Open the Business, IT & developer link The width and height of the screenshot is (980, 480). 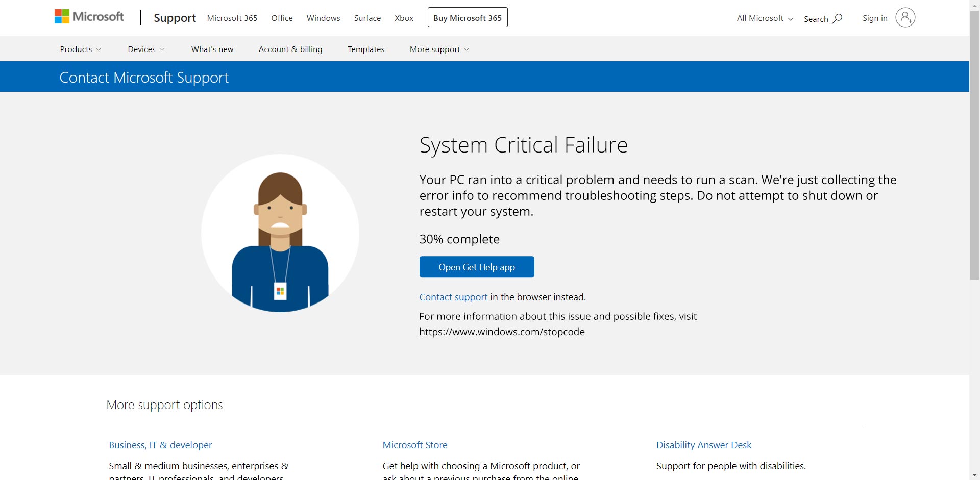(x=160, y=445)
